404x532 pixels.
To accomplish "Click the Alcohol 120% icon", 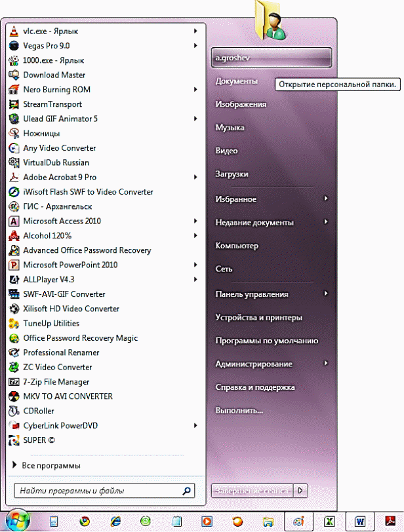I will [14, 236].
